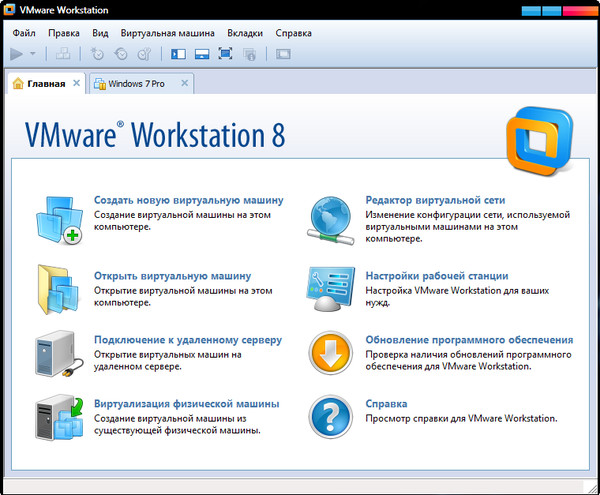Image resolution: width=600 pixels, height=495 pixels.
Task: Click the home icon on Главная tab
Action: (x=18, y=83)
